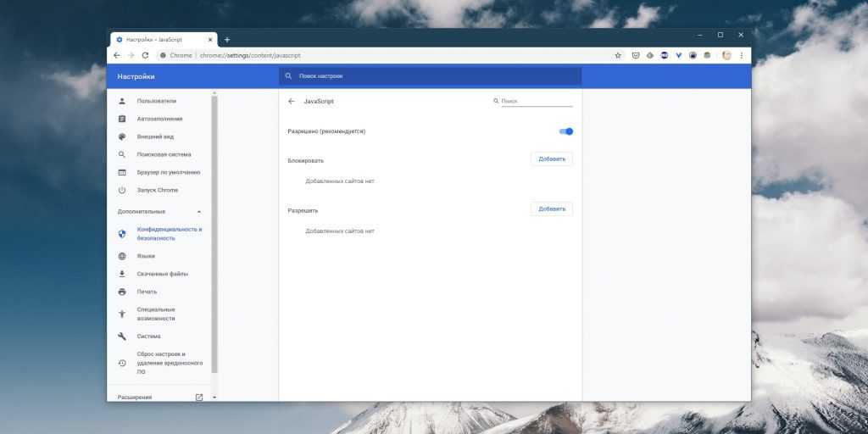Image resolution: width=868 pixels, height=434 pixels.
Task: Select 'Поисковая система' in the sidebar
Action: pyautogui.click(x=164, y=154)
